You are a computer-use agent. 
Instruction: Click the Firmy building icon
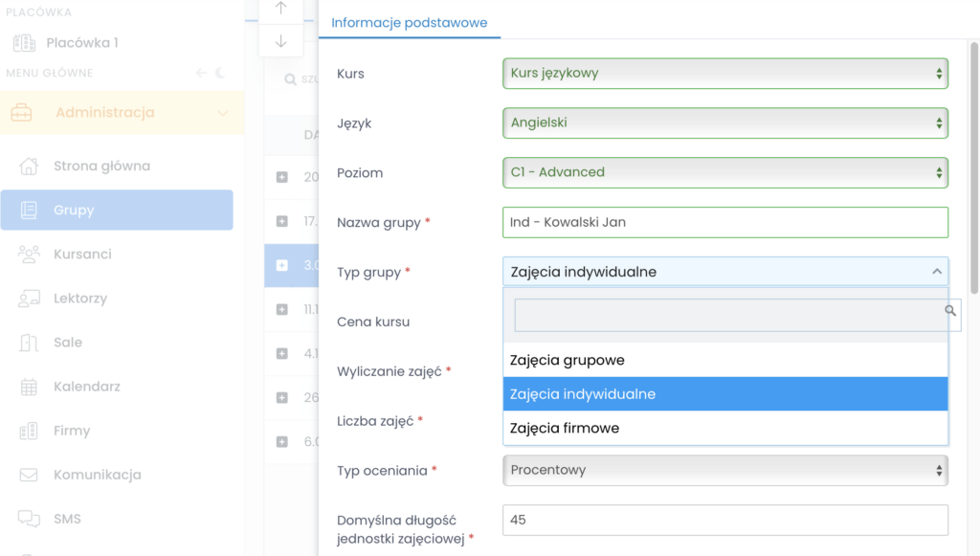click(x=29, y=431)
